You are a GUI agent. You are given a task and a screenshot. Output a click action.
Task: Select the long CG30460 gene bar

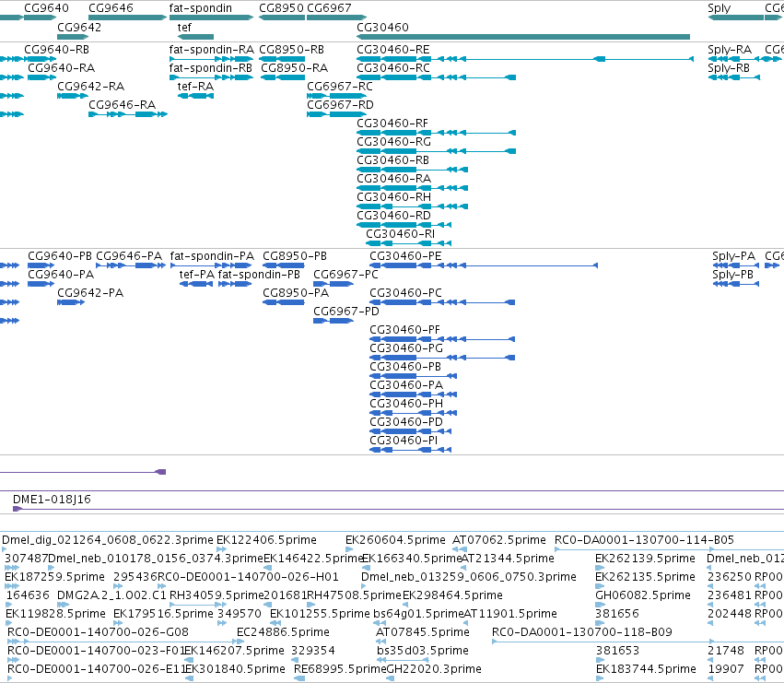tap(523, 37)
